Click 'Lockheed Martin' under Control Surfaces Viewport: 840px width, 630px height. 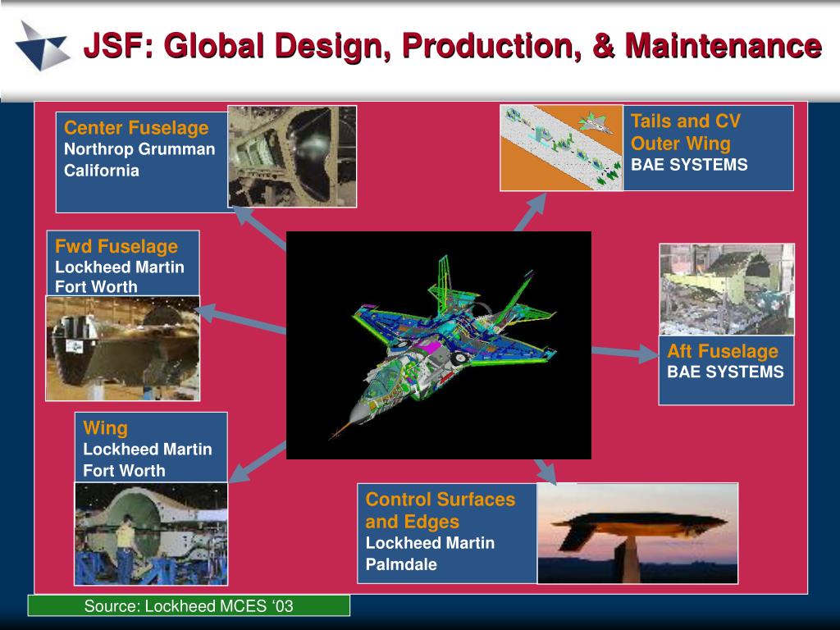(430, 543)
